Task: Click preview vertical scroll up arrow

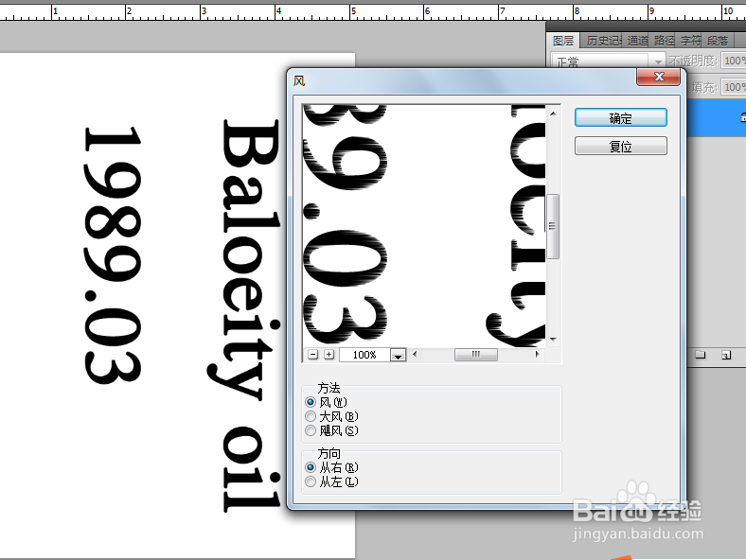Action: [x=553, y=114]
